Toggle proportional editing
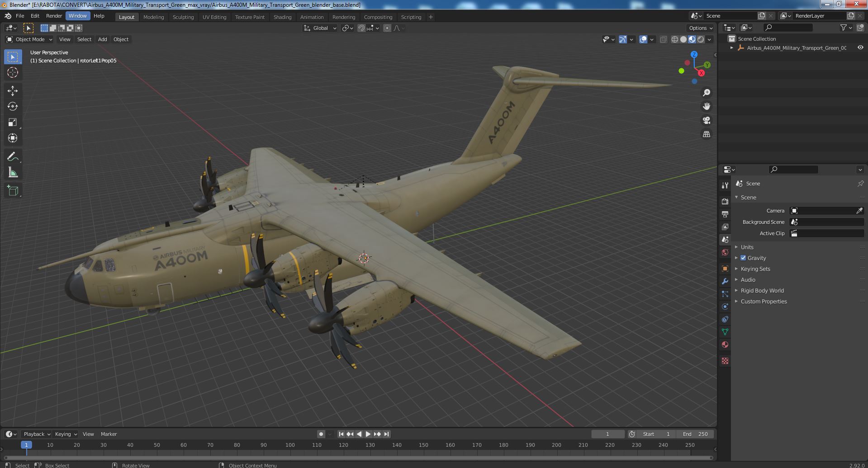Image resolution: width=868 pixels, height=468 pixels. 387,28
